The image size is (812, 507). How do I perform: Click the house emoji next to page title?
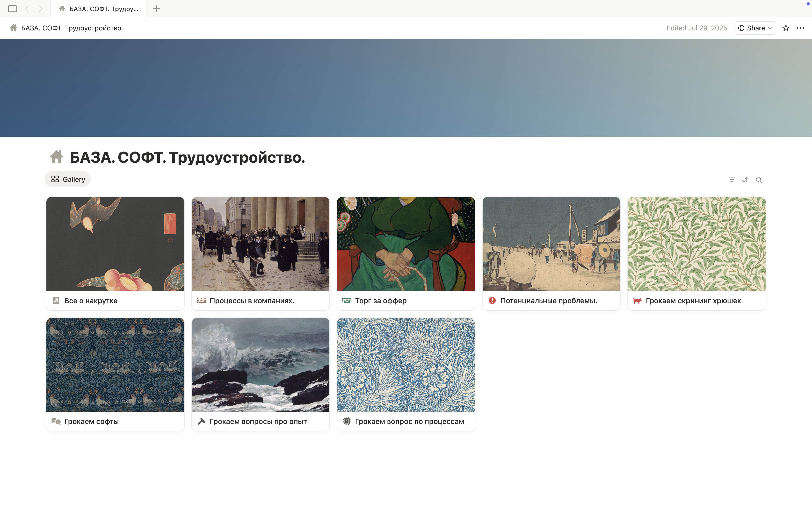click(56, 156)
